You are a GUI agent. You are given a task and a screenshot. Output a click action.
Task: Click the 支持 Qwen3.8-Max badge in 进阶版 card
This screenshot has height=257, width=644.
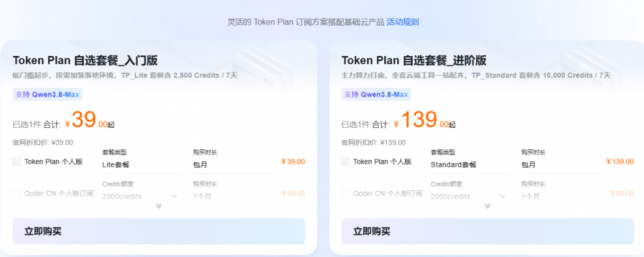376,94
